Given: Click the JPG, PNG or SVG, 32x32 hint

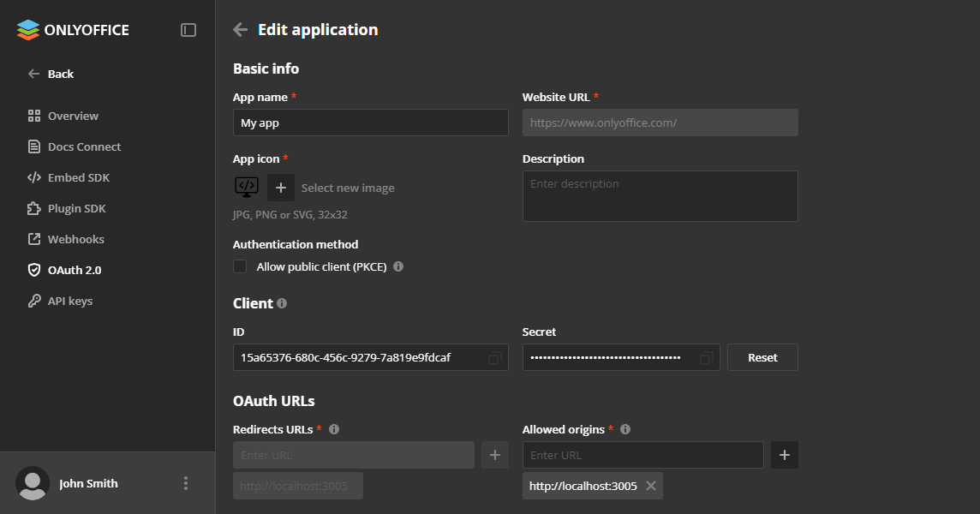Looking at the screenshot, I should (x=290, y=214).
